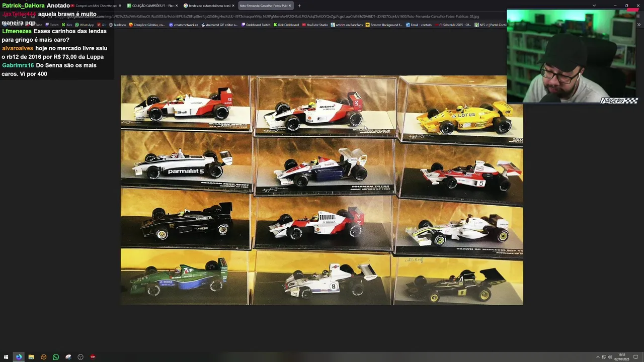Close the foto-Fernanda-Carvalho tab

tap(290, 6)
